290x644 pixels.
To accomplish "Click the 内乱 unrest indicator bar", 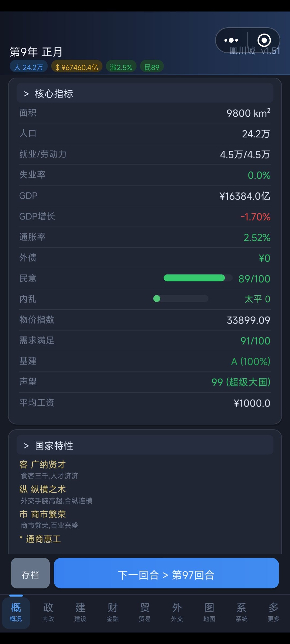I will click(x=181, y=299).
